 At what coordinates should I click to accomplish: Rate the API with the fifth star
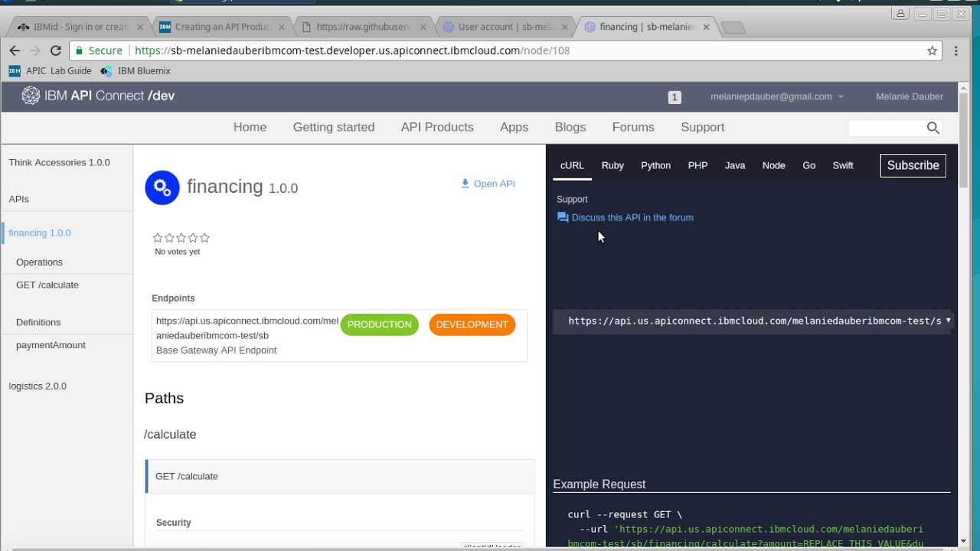[204, 238]
